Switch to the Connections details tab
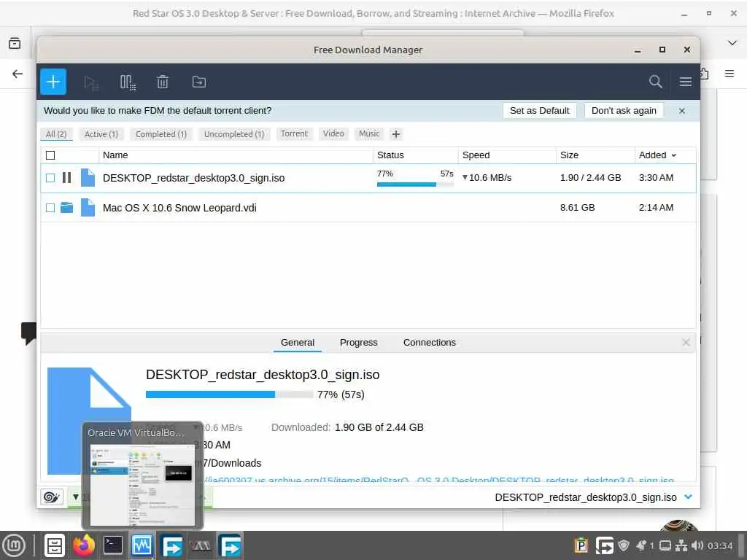This screenshot has height=560, width=747. (x=429, y=343)
